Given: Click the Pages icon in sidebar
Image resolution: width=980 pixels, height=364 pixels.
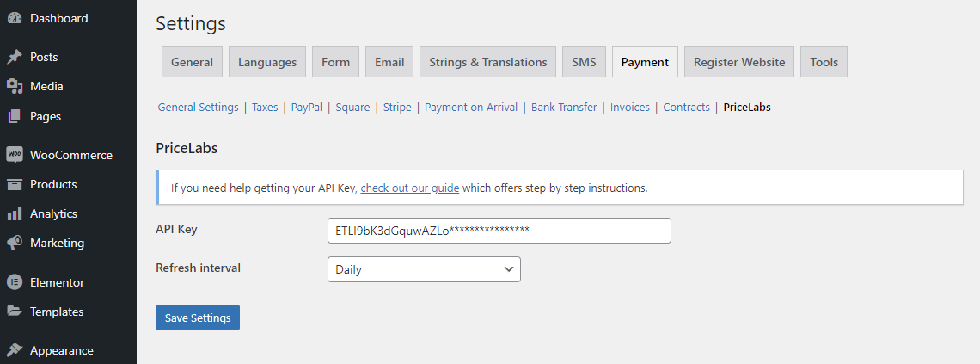Looking at the screenshot, I should click(x=15, y=116).
